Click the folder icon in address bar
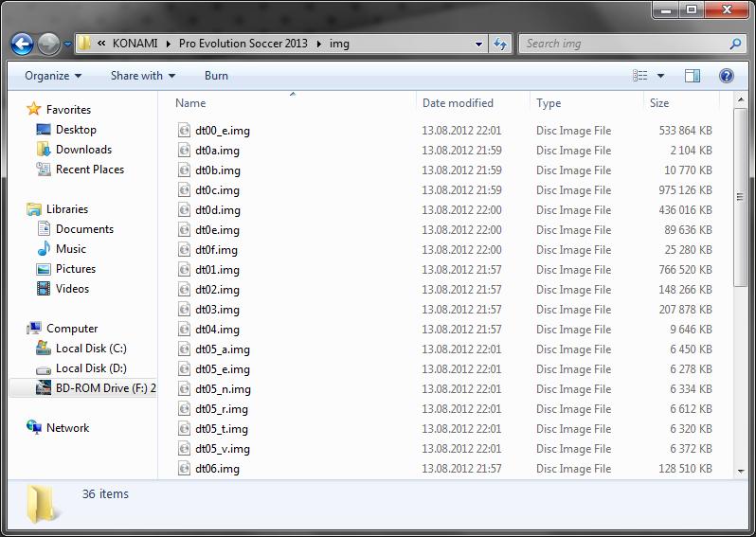Screen dimensions: 756x537 pyautogui.click(x=84, y=44)
